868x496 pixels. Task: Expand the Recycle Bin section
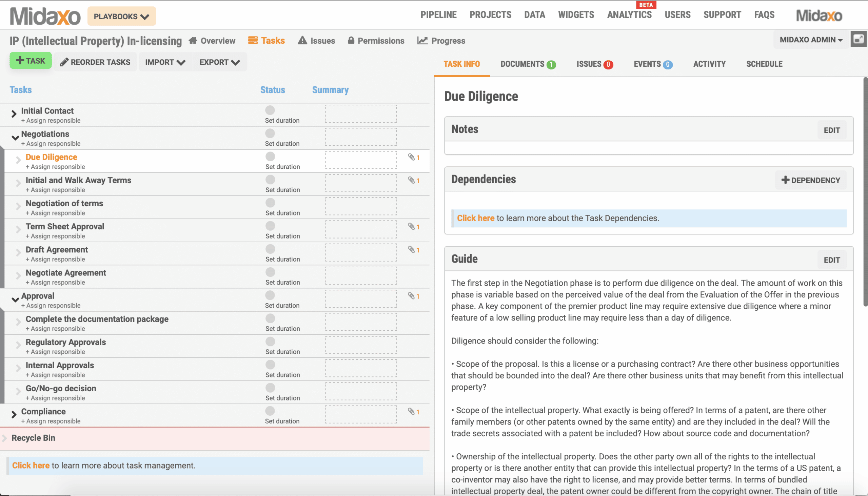coord(5,438)
